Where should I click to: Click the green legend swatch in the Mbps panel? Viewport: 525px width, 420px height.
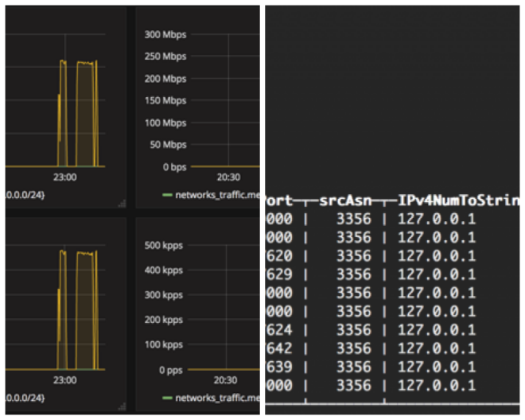click(x=165, y=195)
